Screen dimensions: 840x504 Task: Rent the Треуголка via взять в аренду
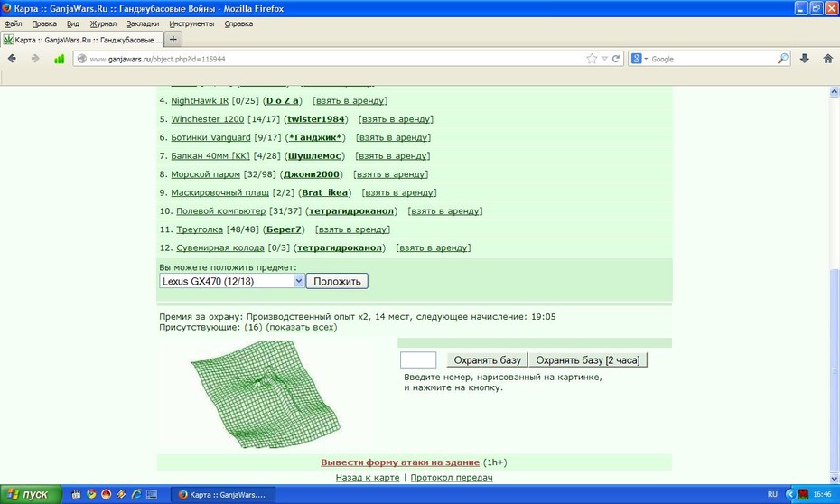(352, 229)
